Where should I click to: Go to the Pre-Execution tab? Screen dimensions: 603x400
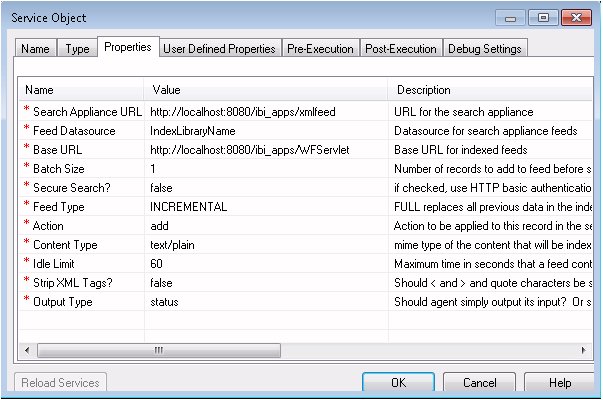(320, 48)
